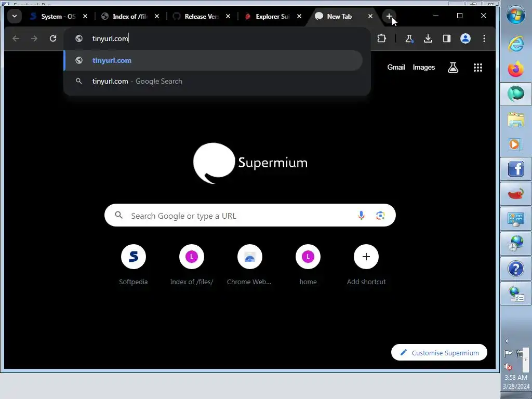Open the globe with checklist taskbar icon
Screen dimensions: 532x399
click(x=516, y=294)
